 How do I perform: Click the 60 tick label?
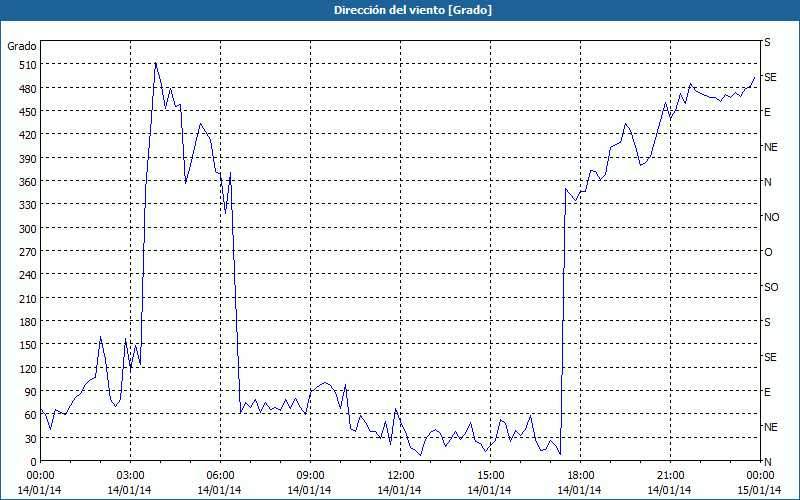point(31,415)
